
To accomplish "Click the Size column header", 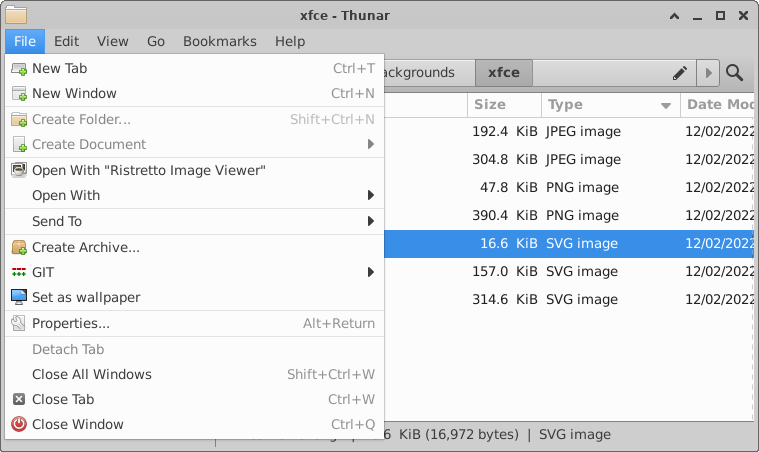I will tap(504, 105).
